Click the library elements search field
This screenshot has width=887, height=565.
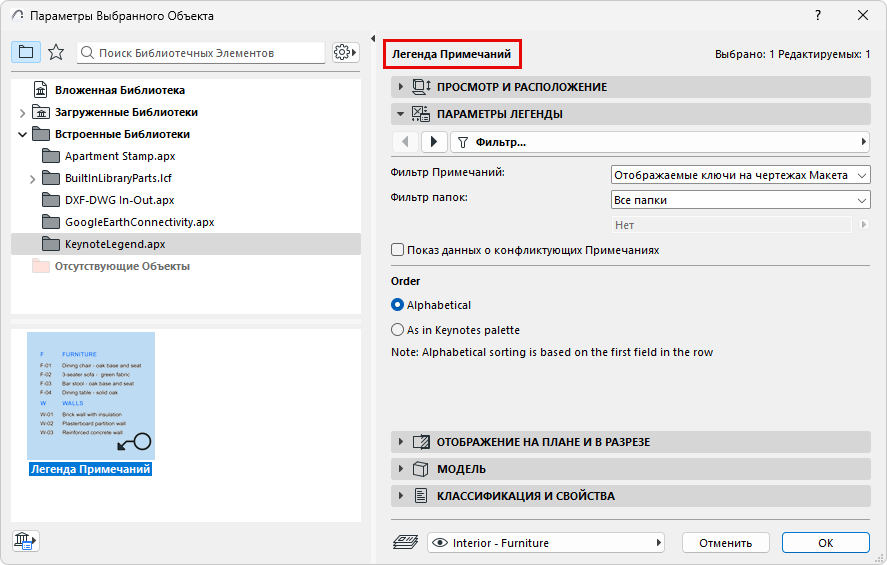205,52
